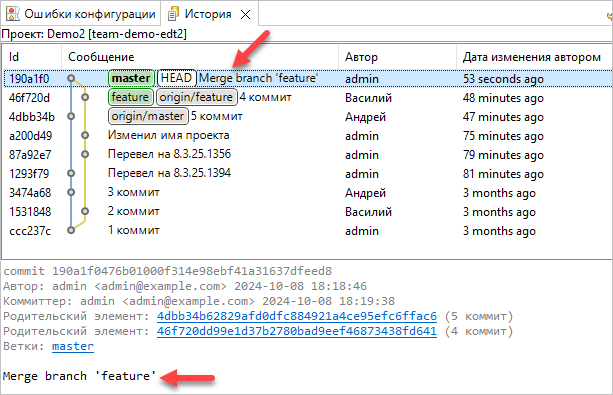The image size is (613, 395).
Task: Click the origin/feature remote branch label
Action: (196, 97)
